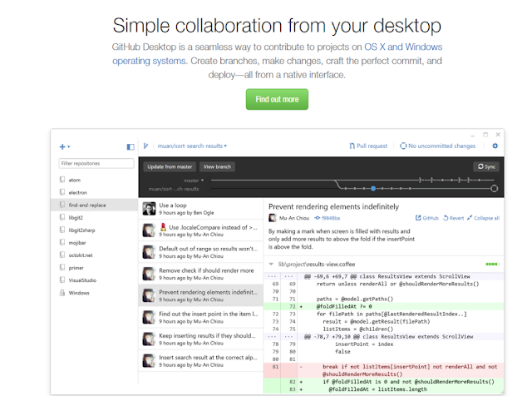
Task: Click the View branch button
Action: point(217,166)
